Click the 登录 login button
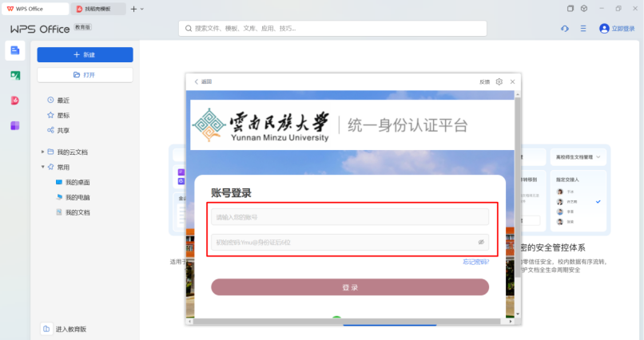The width and height of the screenshot is (644, 340). 350,287
